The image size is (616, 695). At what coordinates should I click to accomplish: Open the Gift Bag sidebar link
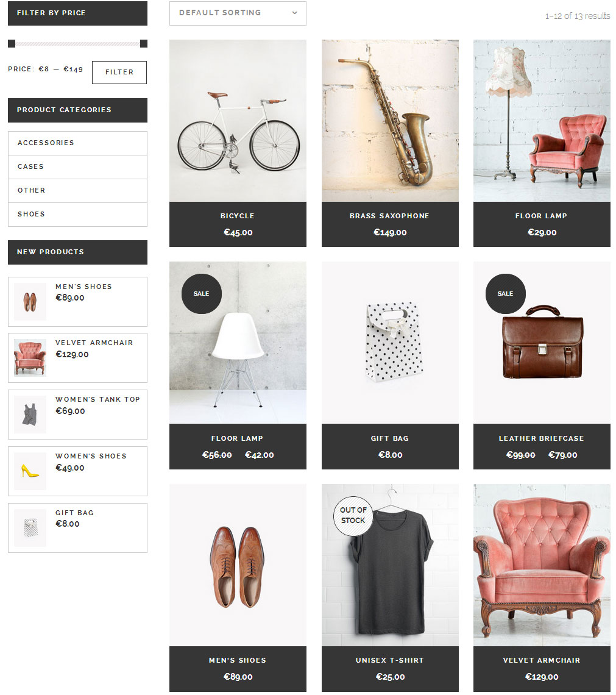click(x=74, y=513)
